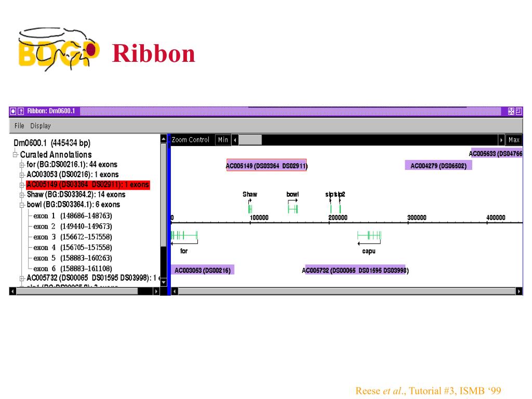Expand the Shaw (BG:DS03364.2) node
The image size is (532, 399).
pos(22,195)
